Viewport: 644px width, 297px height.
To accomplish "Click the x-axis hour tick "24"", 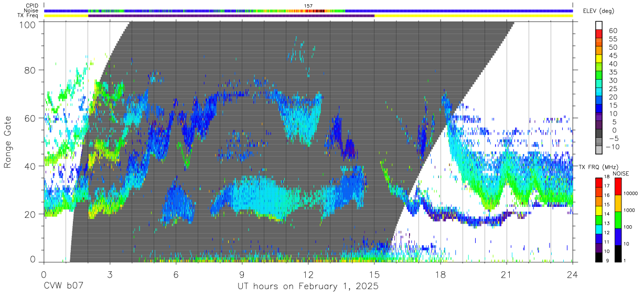I will point(573,274).
